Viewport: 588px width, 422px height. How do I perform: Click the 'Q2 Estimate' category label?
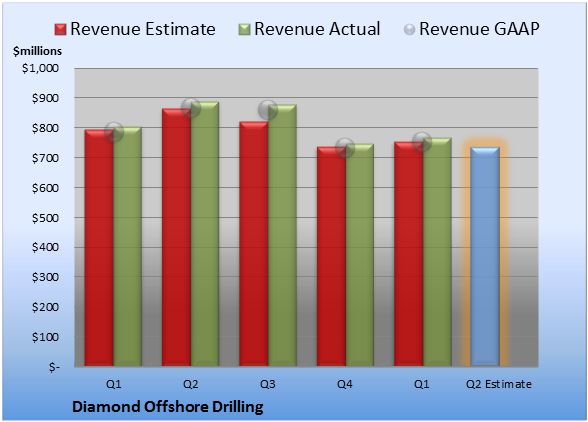point(499,384)
